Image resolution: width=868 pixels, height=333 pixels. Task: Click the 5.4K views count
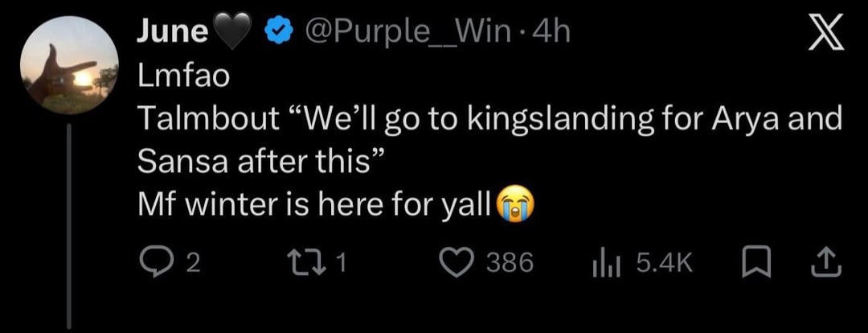[665, 263]
